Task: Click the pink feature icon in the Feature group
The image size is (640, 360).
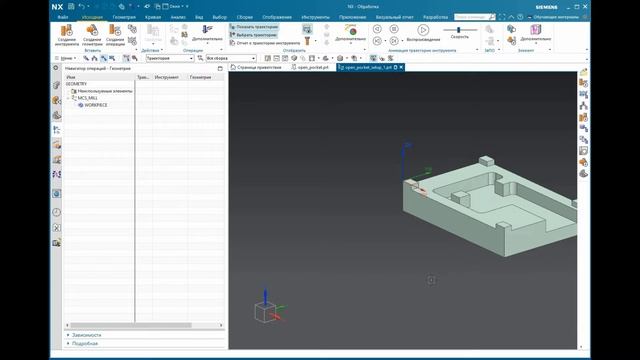Action: [x=536, y=29]
